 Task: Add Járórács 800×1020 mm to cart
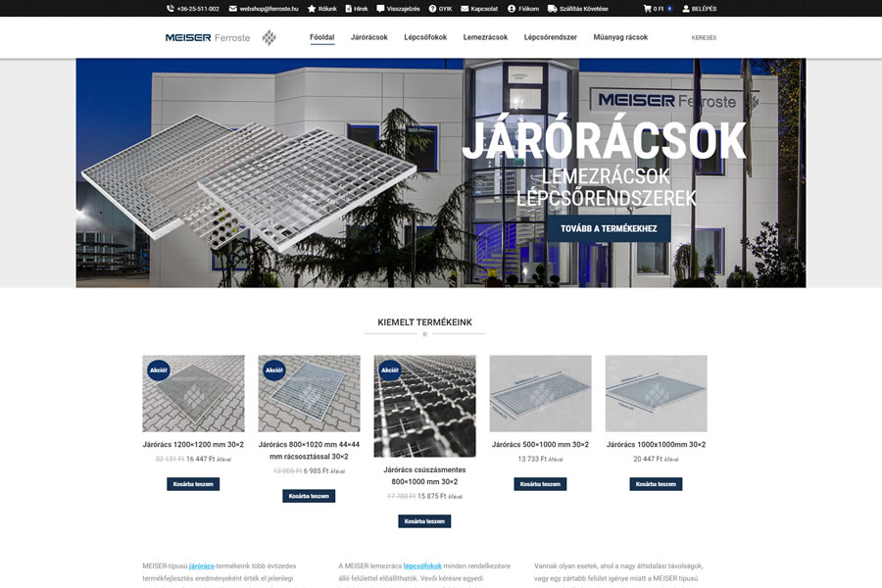click(309, 496)
